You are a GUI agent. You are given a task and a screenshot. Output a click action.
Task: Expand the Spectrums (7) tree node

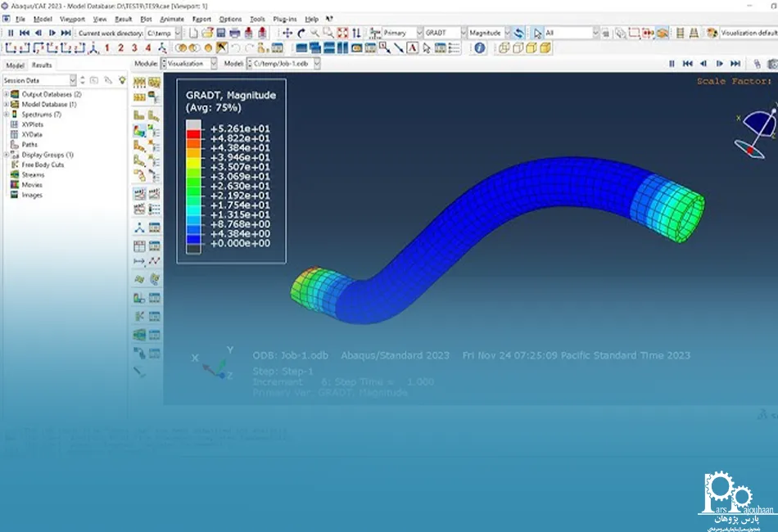(x=7, y=115)
